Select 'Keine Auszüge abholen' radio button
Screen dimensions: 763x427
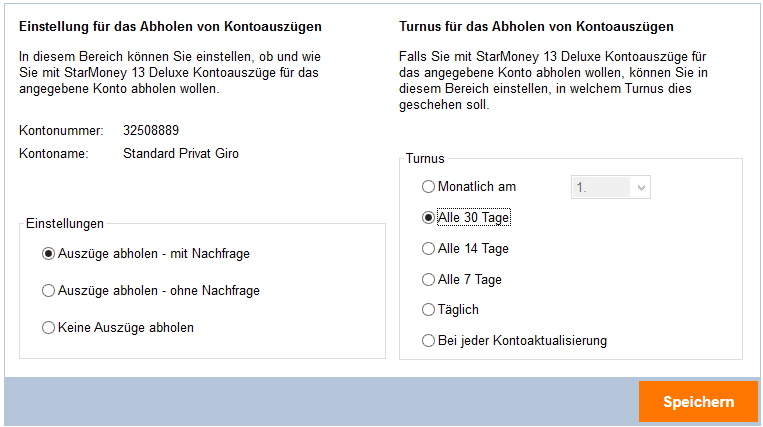tap(48, 328)
